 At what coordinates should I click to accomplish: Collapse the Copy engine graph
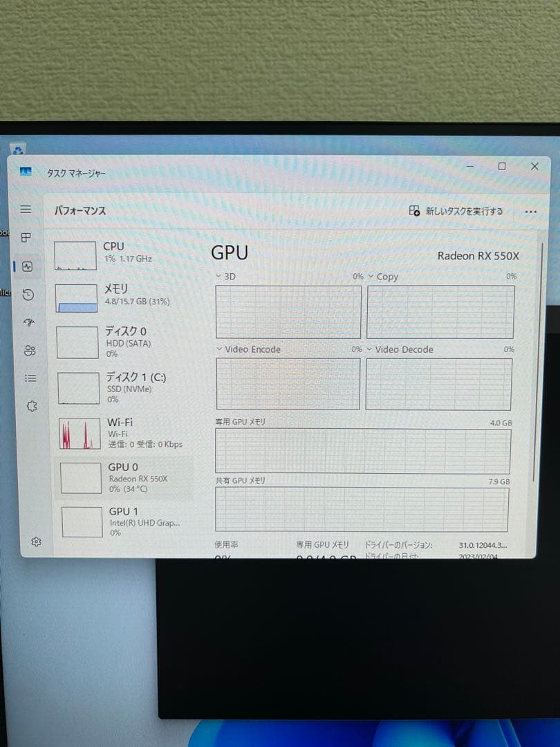(371, 276)
